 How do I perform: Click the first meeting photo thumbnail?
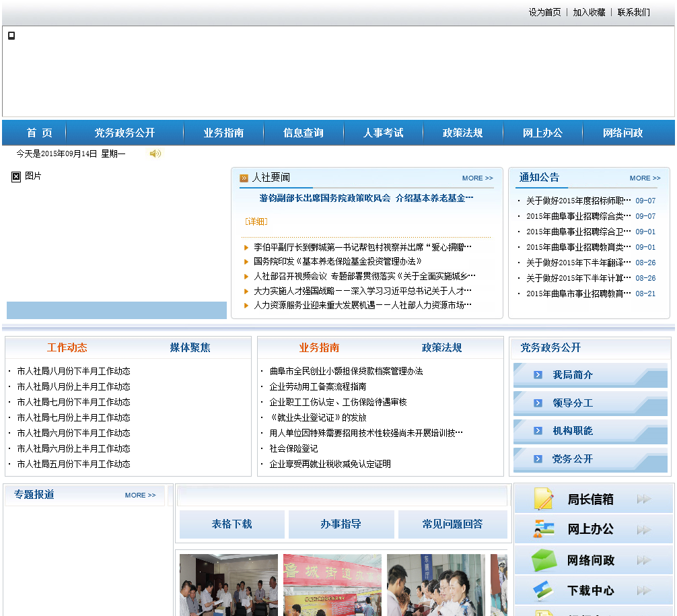click(228, 584)
